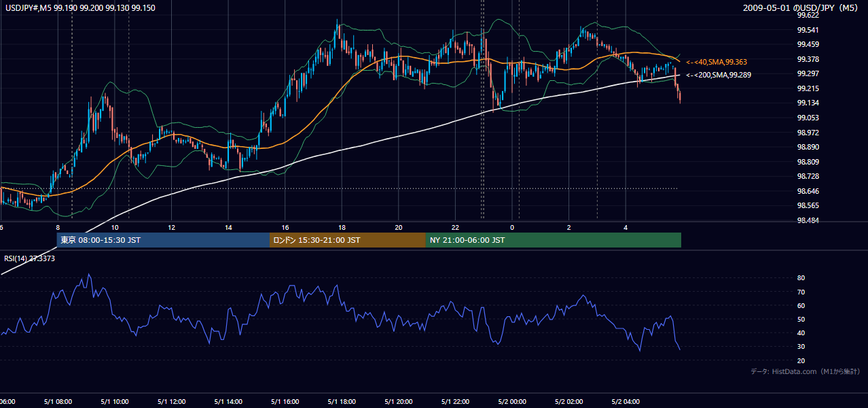The image size is (868, 408).
Task: Click the 5/1 08:00 time label
Action: [58, 401]
